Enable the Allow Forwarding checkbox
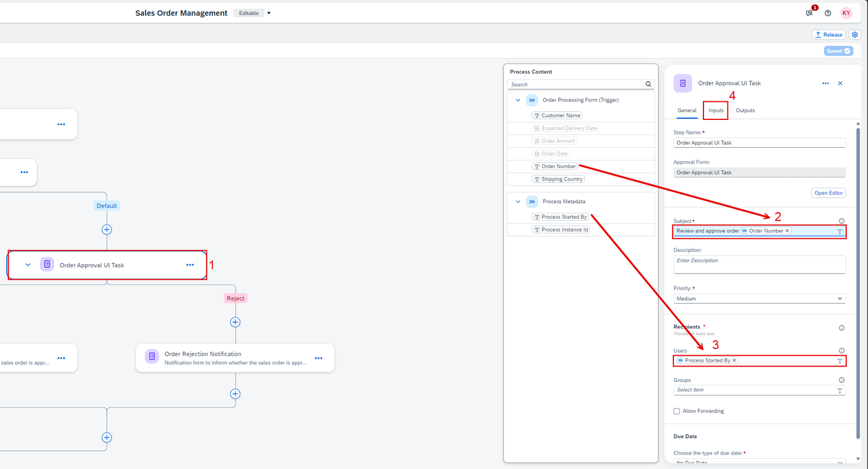The height and width of the screenshot is (469, 868). [676, 411]
